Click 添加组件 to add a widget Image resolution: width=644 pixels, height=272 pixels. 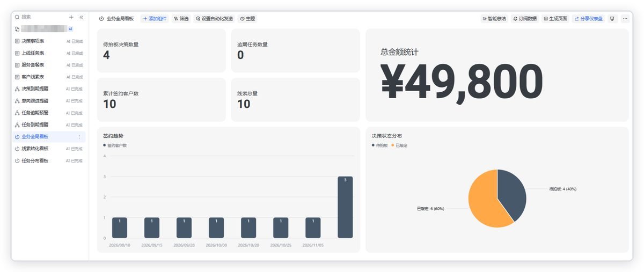[x=155, y=18]
